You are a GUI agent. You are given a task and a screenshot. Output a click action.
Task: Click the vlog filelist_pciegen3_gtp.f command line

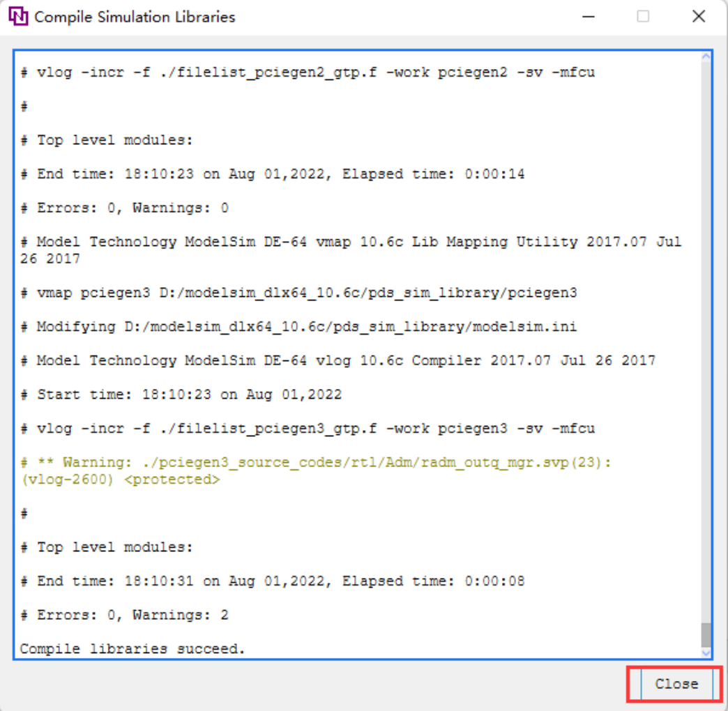[308, 429]
